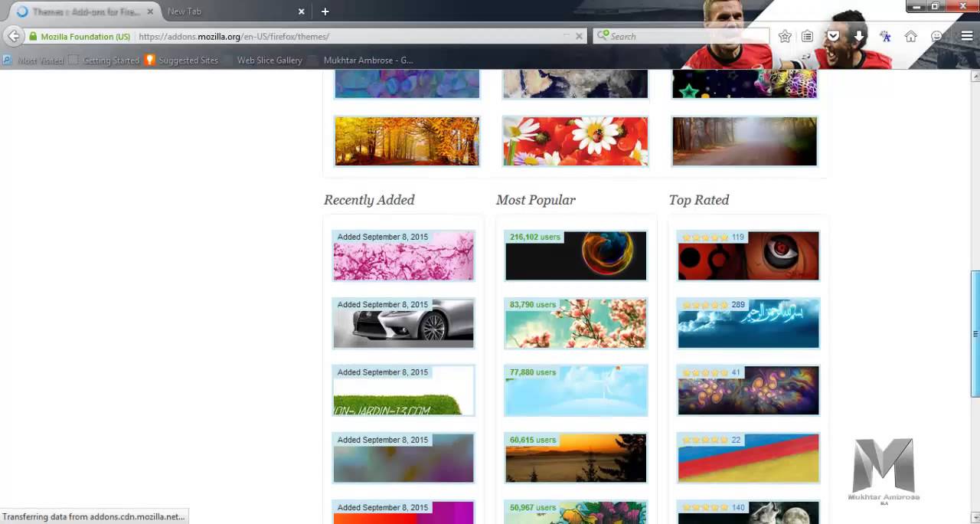Open Web Slice Gallery bookmark
Image resolution: width=980 pixels, height=524 pixels.
(263, 60)
